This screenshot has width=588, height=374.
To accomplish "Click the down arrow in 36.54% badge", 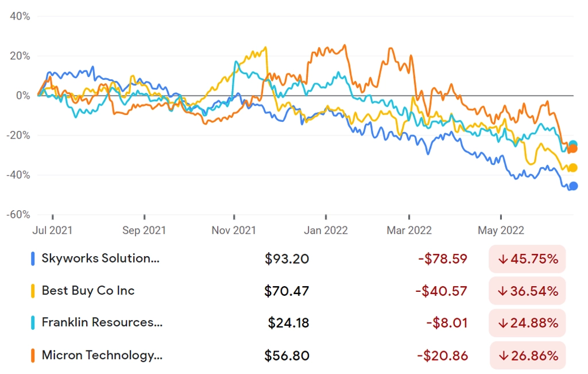I will tap(503, 291).
